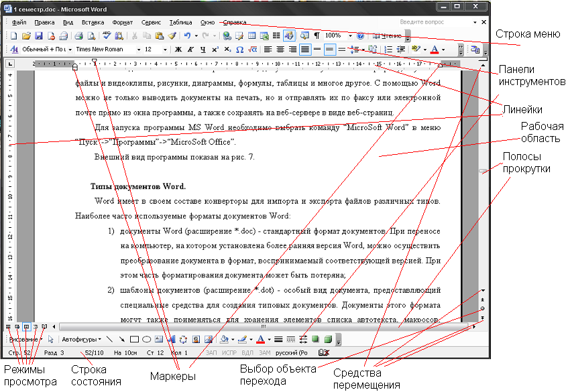This screenshot has width=568, height=392.
Task: Click the Drawing toolbar font color A
Action: click(260, 340)
